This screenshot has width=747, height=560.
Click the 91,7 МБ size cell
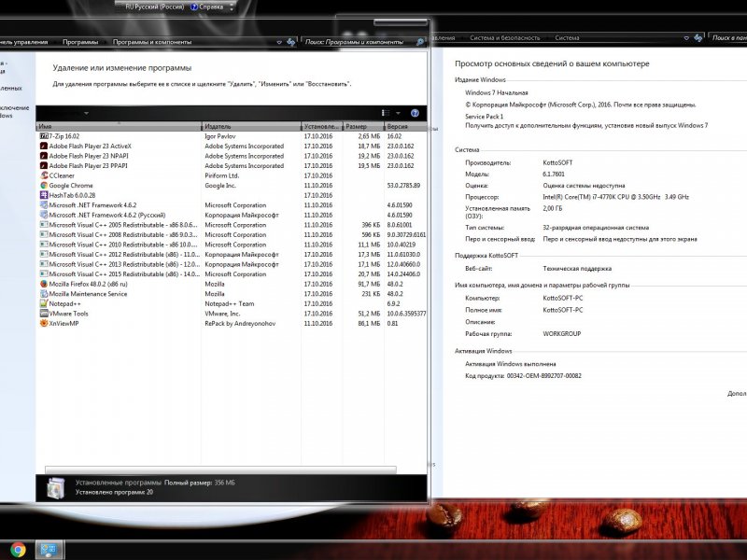tap(369, 284)
